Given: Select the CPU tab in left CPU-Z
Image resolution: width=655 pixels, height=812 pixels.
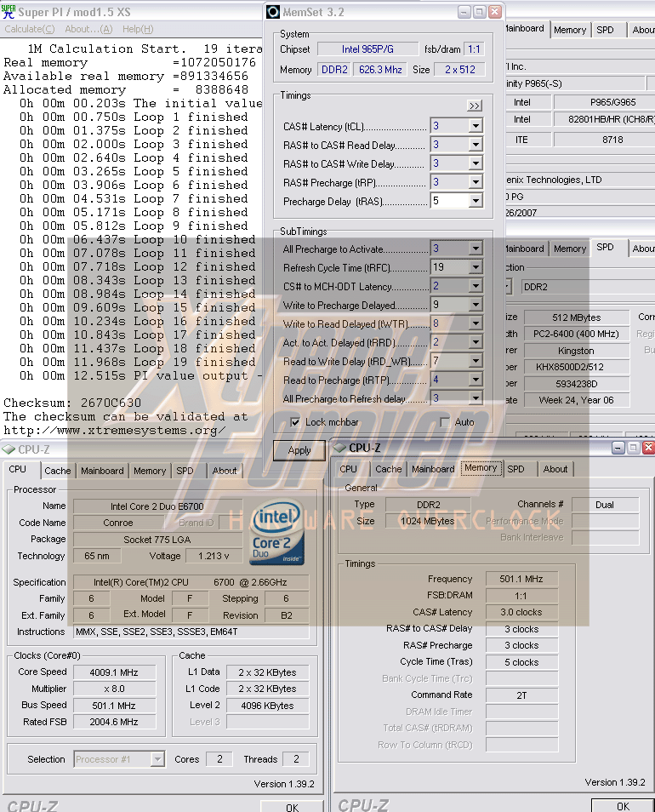Looking at the screenshot, I should click(17, 469).
